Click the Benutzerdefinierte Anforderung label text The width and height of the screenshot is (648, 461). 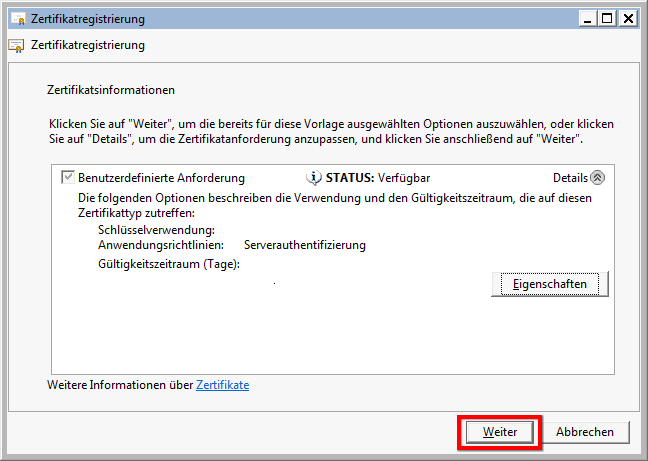tap(161, 178)
